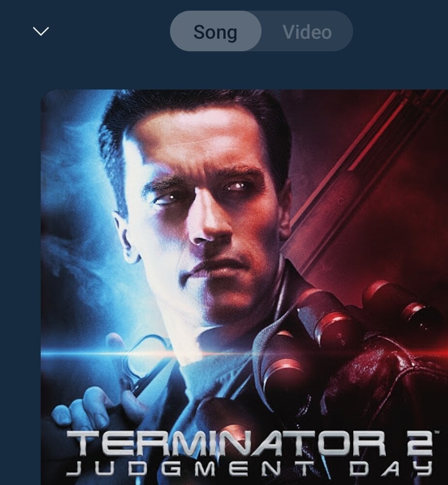The width and height of the screenshot is (448, 485).
Task: Click the dimmed Video label
Action: click(x=307, y=32)
